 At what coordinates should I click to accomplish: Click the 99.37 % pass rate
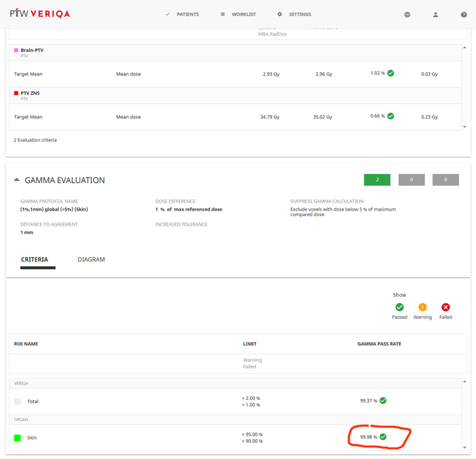point(369,401)
